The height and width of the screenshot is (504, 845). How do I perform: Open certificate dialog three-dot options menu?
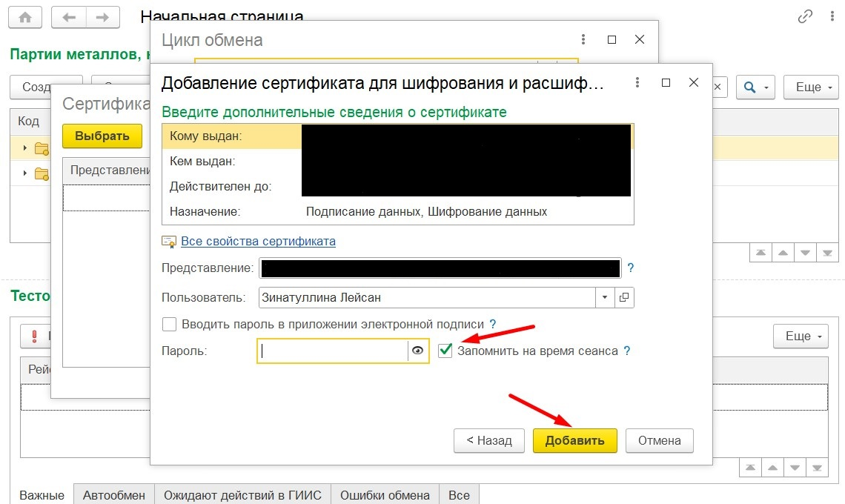tap(637, 82)
